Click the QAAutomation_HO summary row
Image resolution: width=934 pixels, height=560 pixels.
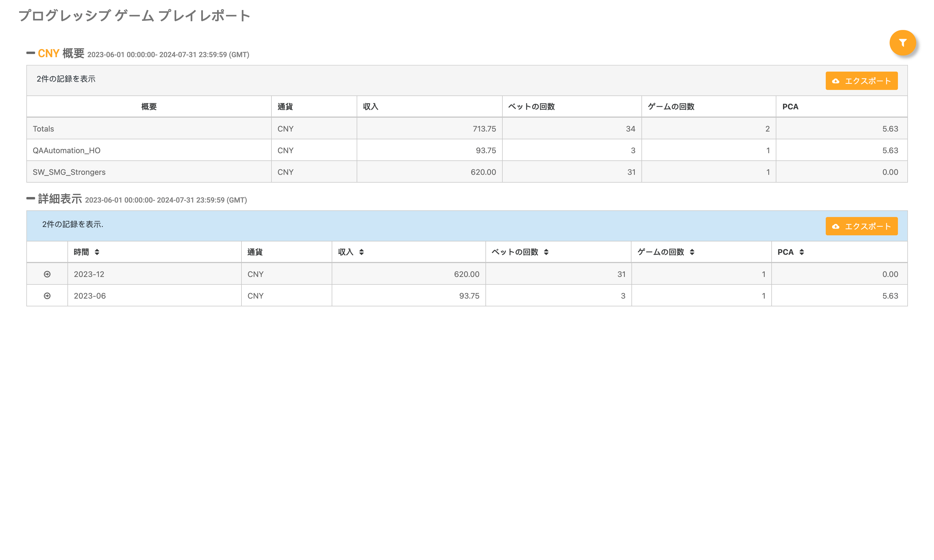66,151
